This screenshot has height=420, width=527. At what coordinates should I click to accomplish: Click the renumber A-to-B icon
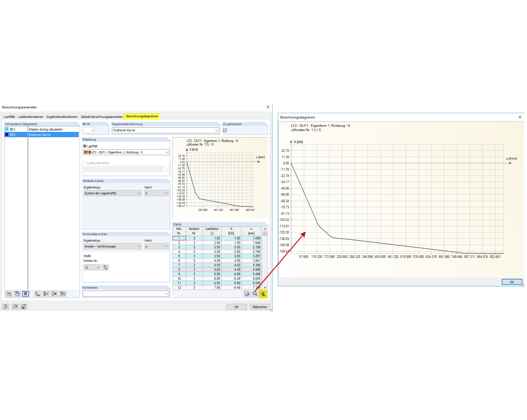click(38, 294)
